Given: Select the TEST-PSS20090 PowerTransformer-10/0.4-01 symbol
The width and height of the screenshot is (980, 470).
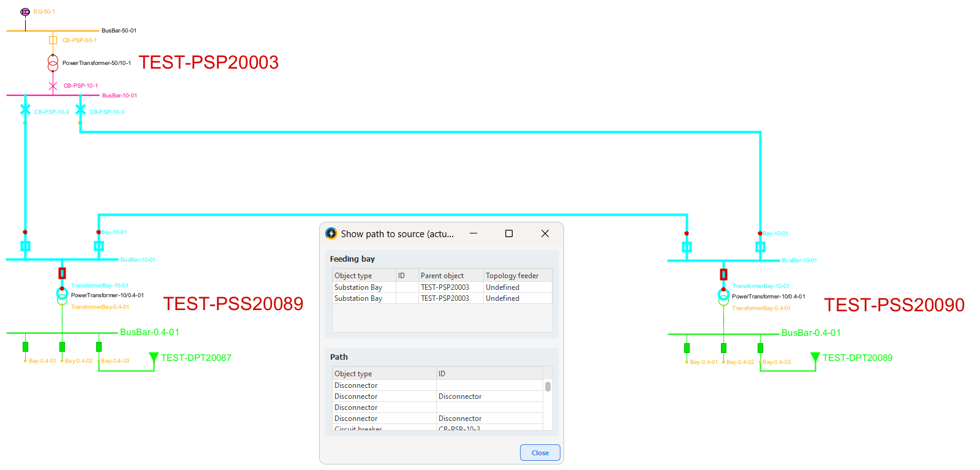Looking at the screenshot, I should [x=723, y=297].
